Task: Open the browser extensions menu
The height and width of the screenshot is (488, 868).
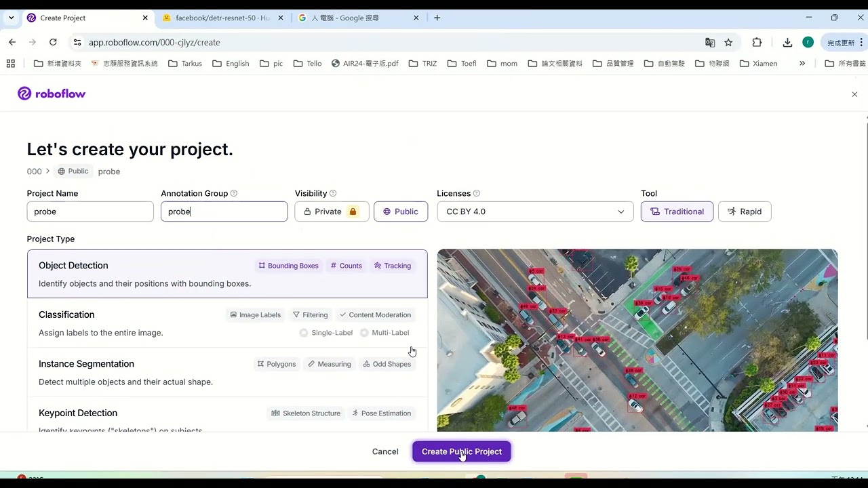Action: tap(757, 43)
